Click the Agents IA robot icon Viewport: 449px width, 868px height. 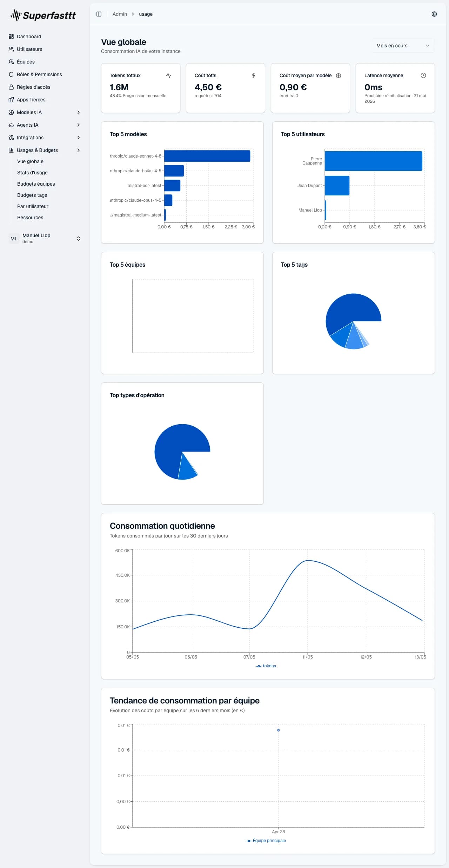(11, 125)
